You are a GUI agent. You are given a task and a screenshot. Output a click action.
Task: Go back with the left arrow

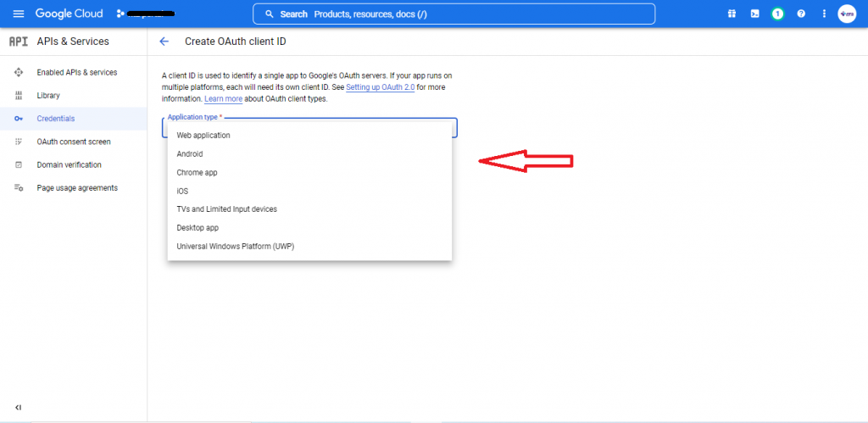(x=164, y=42)
